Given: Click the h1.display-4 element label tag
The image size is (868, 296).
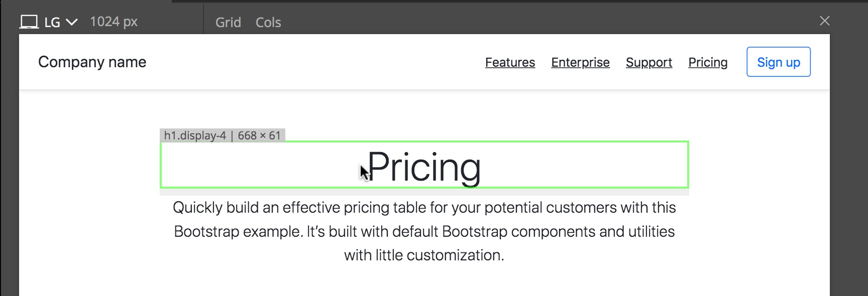Looking at the screenshot, I should pyautogui.click(x=195, y=135).
